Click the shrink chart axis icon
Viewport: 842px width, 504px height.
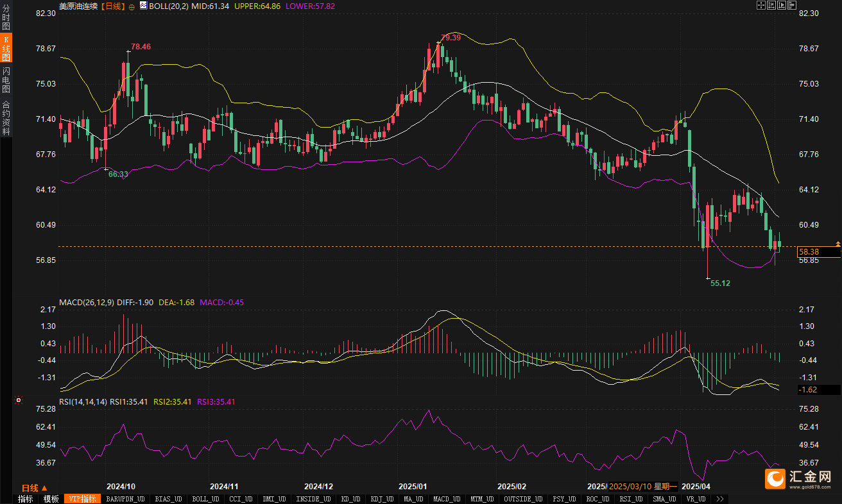(771, 6)
